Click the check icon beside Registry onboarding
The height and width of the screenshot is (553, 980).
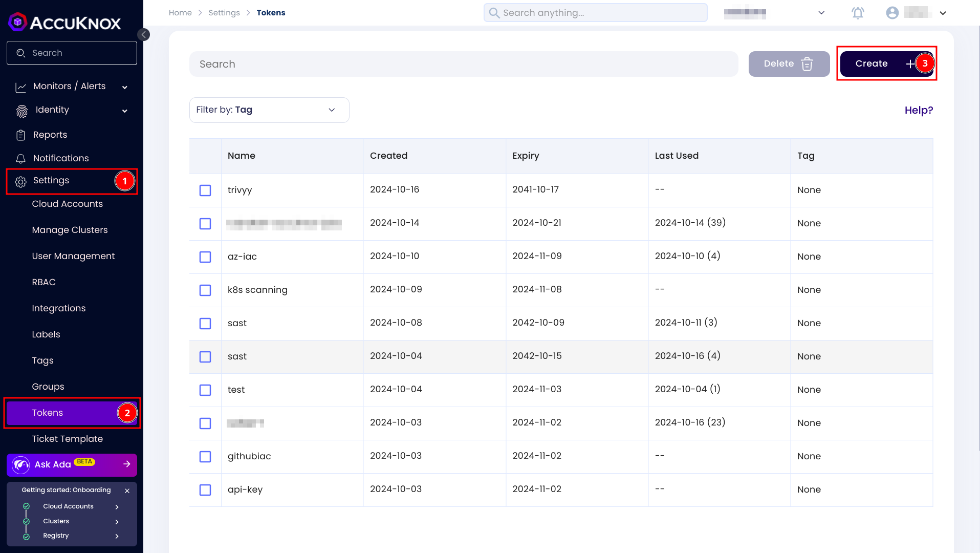point(26,537)
